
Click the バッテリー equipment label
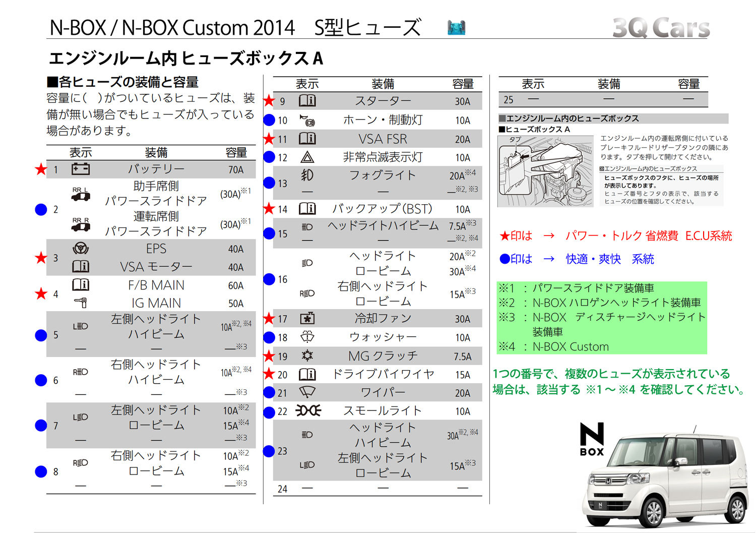[156, 169]
